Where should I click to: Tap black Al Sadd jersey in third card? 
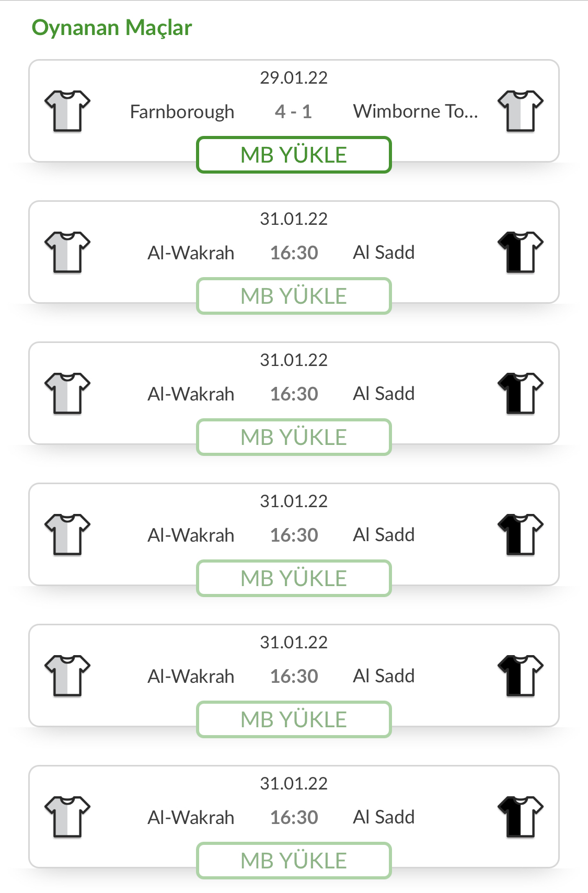point(521,393)
